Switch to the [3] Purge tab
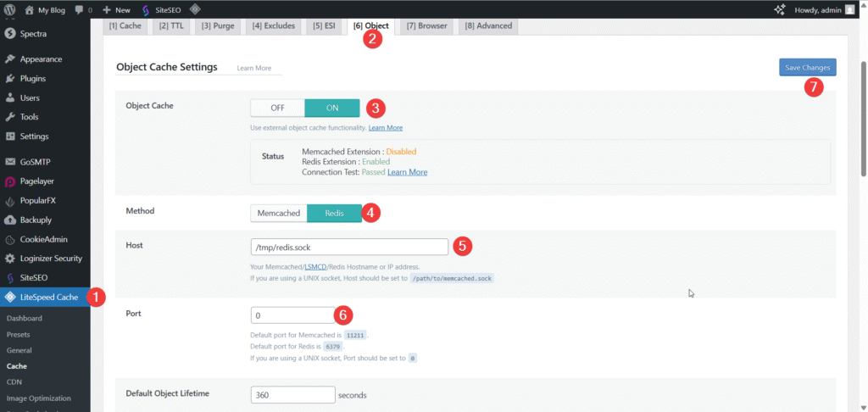 [219, 25]
